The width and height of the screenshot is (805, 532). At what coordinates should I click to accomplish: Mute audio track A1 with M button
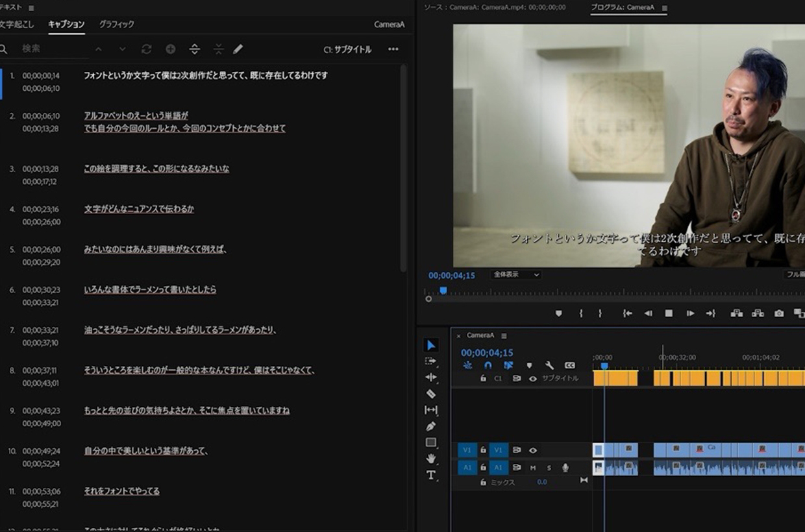click(x=533, y=468)
